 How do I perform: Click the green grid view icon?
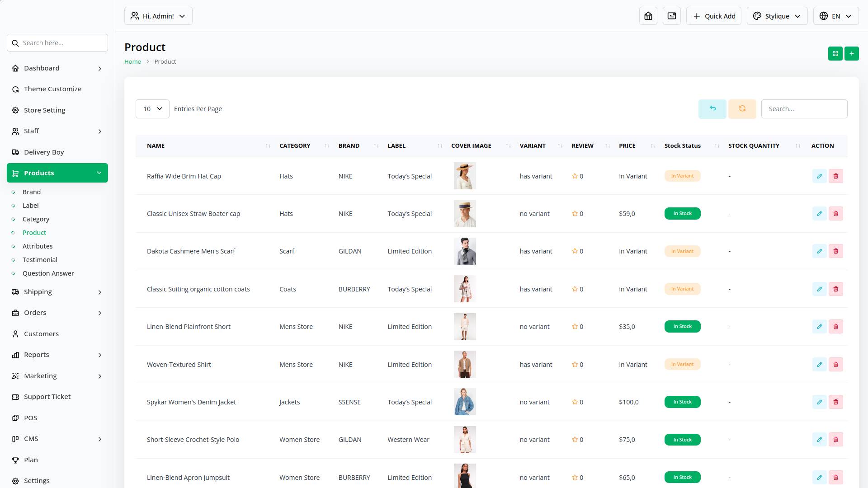(x=835, y=54)
